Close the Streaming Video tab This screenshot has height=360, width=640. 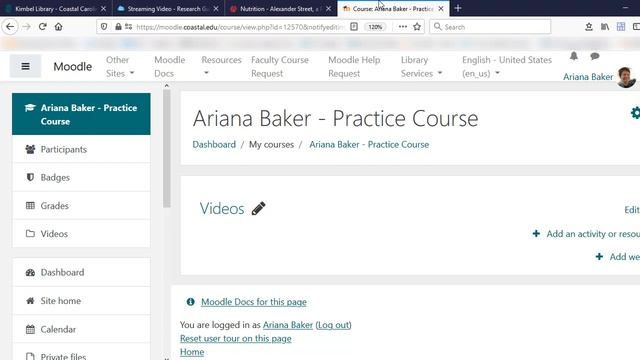click(216, 8)
